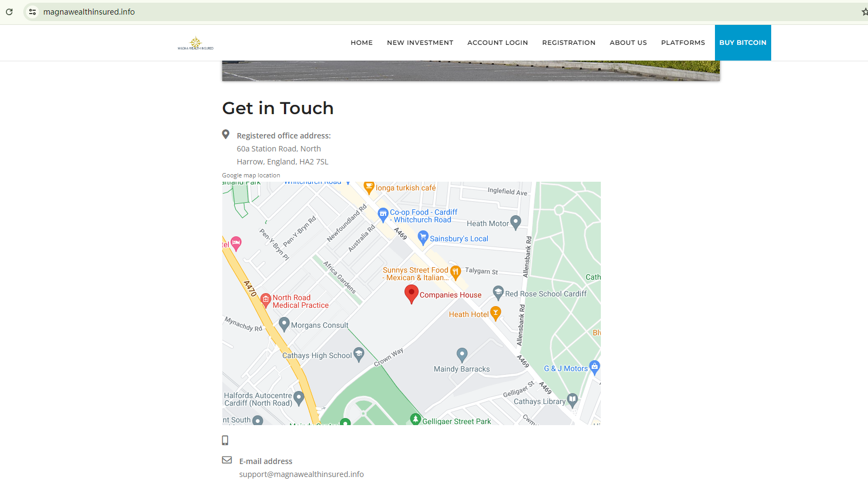Click the Mynachdy Rd road label

click(x=243, y=324)
